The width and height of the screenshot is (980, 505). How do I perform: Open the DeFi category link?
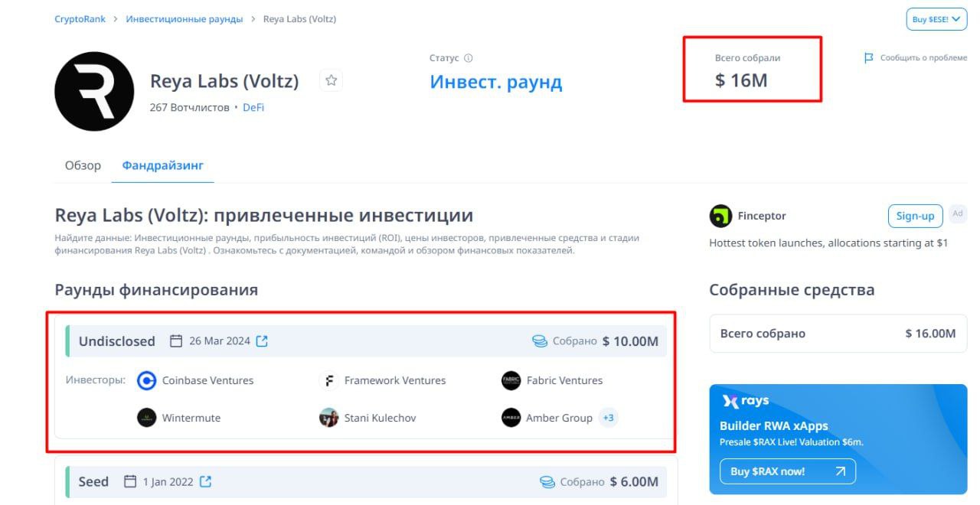point(253,108)
